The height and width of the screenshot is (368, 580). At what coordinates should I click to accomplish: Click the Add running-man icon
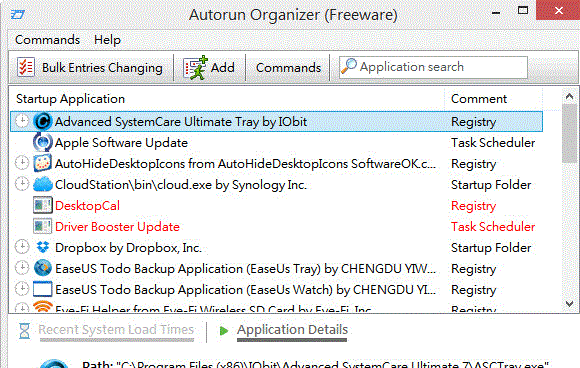195,67
